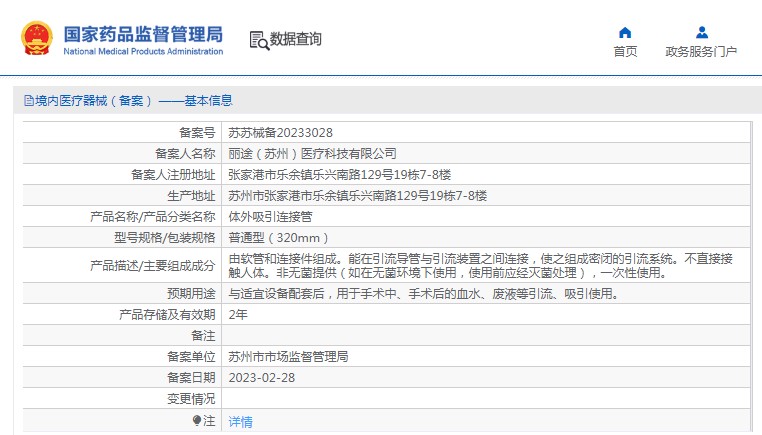Click the 备案人注册地址 row label
Viewport: 762px width, 435px height.
tap(173, 174)
